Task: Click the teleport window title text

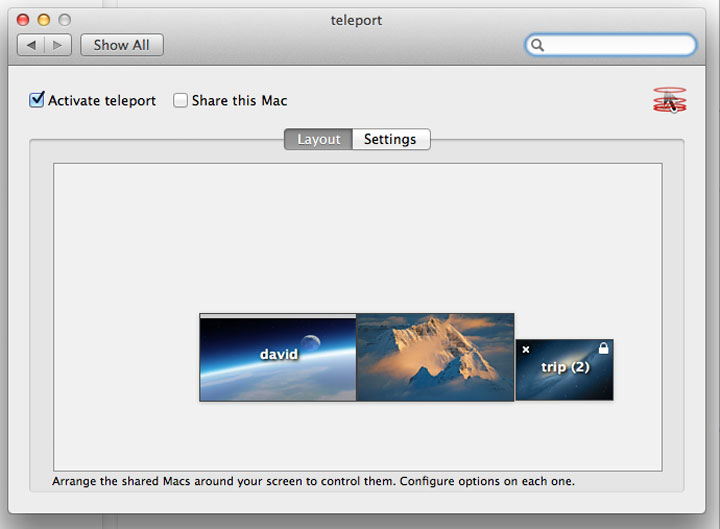Action: [356, 20]
